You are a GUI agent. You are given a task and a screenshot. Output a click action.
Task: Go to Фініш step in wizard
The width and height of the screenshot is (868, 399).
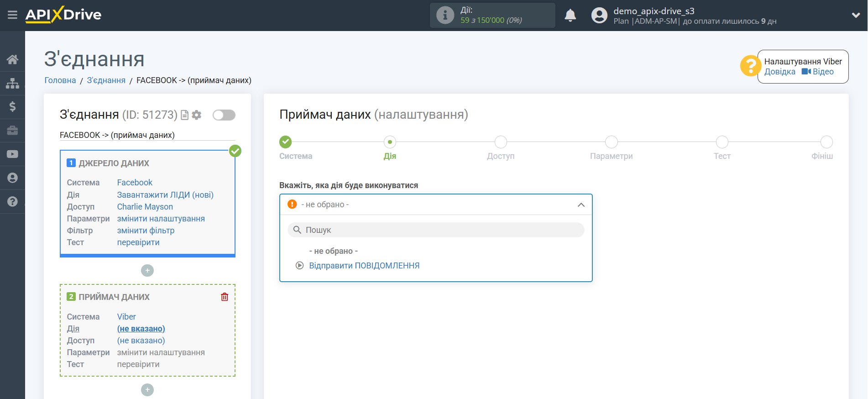[x=826, y=142]
